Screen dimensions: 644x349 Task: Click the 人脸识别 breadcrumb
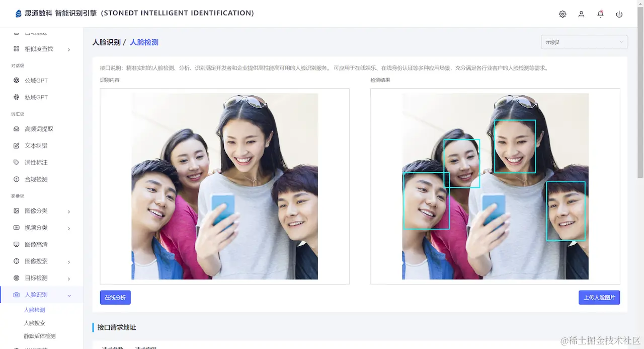106,42
